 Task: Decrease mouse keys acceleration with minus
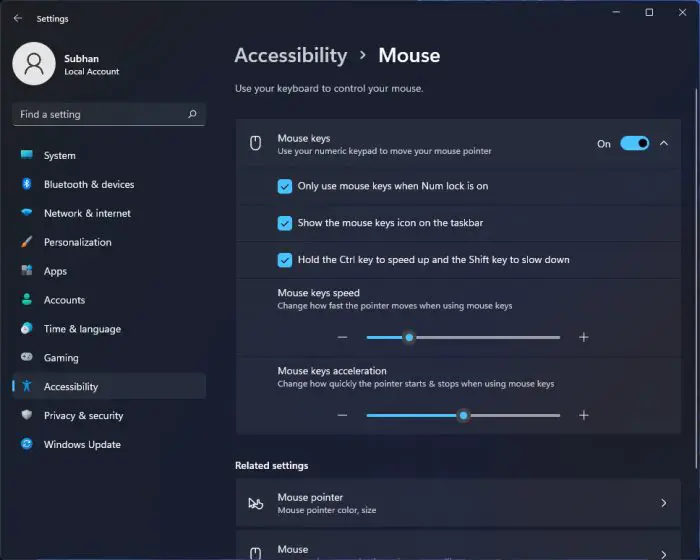(342, 415)
